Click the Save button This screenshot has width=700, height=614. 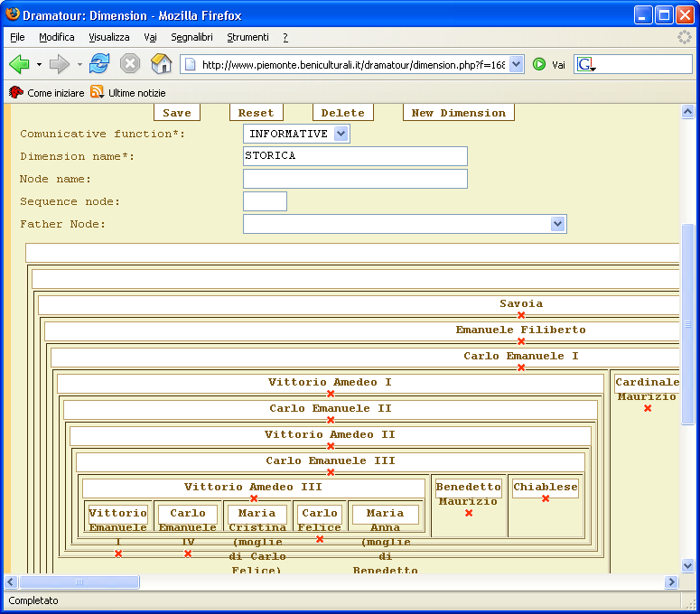[x=177, y=113]
